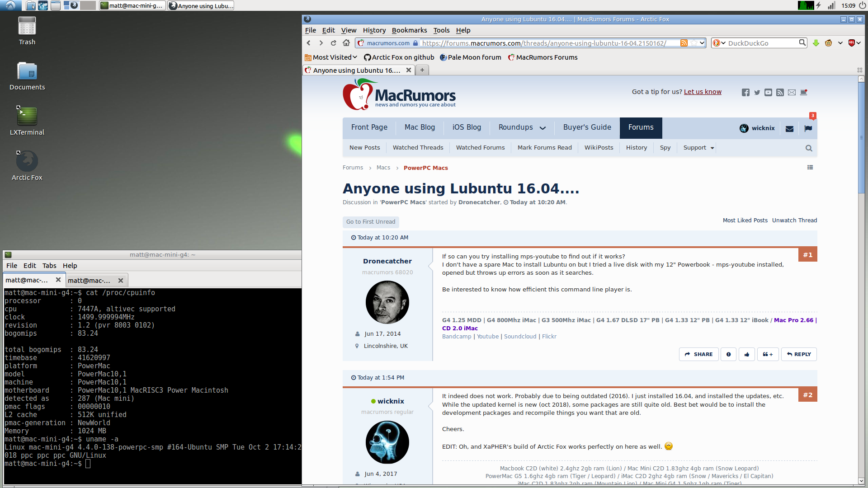Open the thread list icon near breadcrumbs
Image resolution: width=868 pixels, height=488 pixels.
(x=810, y=168)
